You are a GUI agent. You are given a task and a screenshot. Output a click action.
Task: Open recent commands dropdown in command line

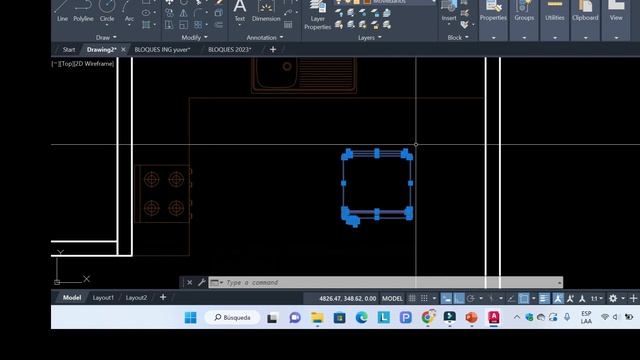click(x=216, y=282)
